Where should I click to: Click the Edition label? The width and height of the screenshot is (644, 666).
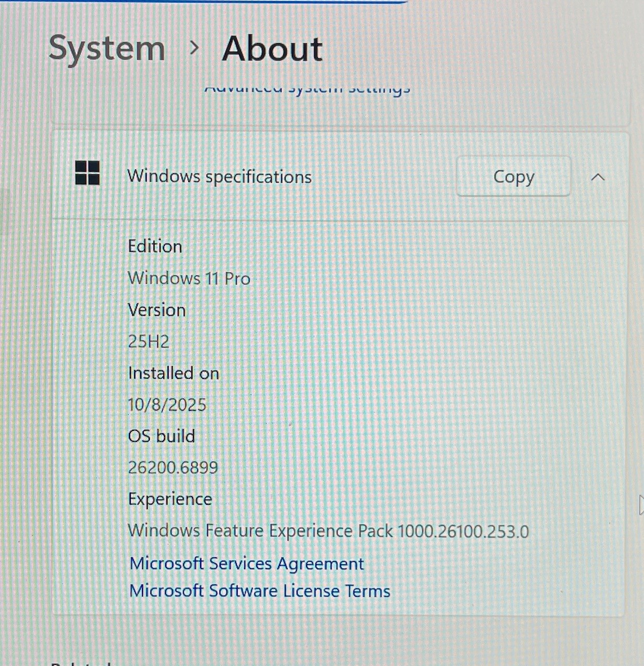(155, 246)
